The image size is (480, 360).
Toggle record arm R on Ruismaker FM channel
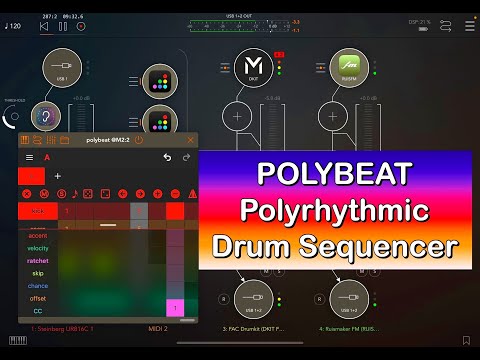319,299
